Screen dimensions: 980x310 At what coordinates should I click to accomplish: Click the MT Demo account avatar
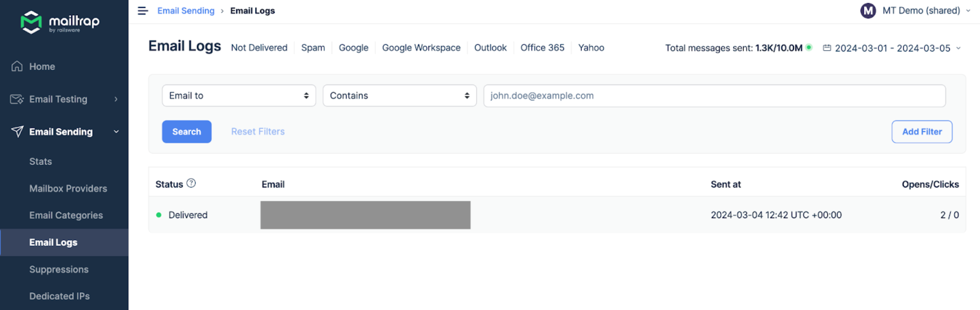pos(868,11)
